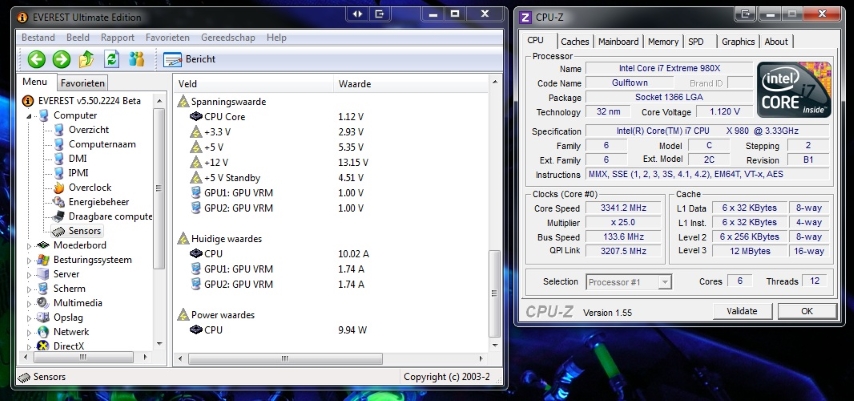Viewport: 854px width, 401px height.
Task: Click the tree panel vertical scrollbar thumb
Action: click(158, 189)
